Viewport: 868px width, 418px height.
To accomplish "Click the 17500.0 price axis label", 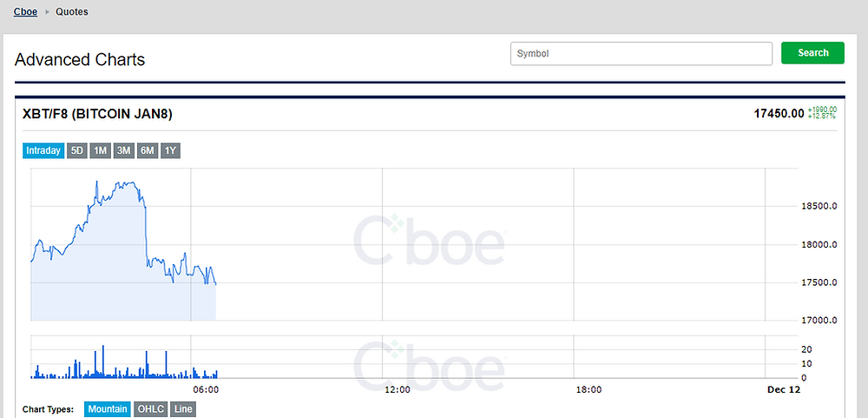I will click(x=819, y=282).
